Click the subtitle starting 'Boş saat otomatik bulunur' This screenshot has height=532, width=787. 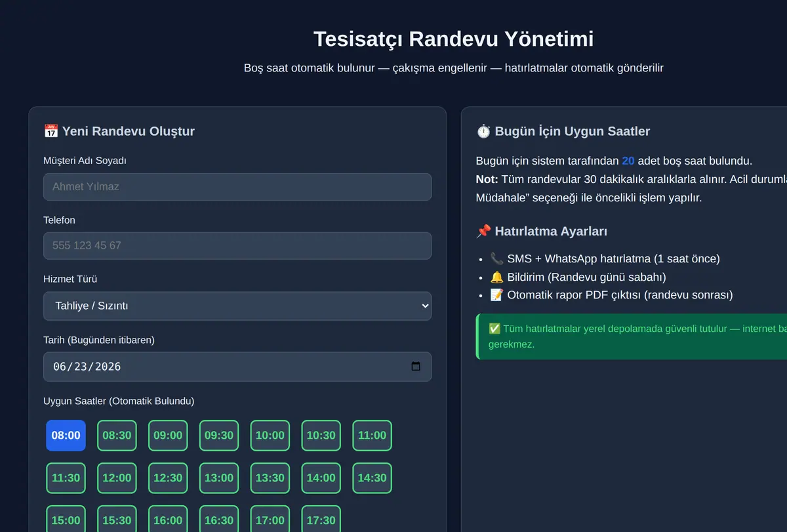click(454, 68)
